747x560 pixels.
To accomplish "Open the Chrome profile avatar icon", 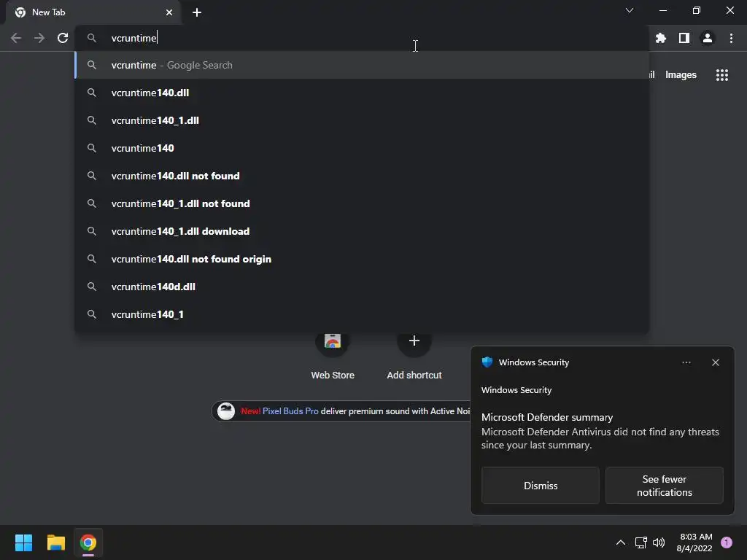I will 708,38.
